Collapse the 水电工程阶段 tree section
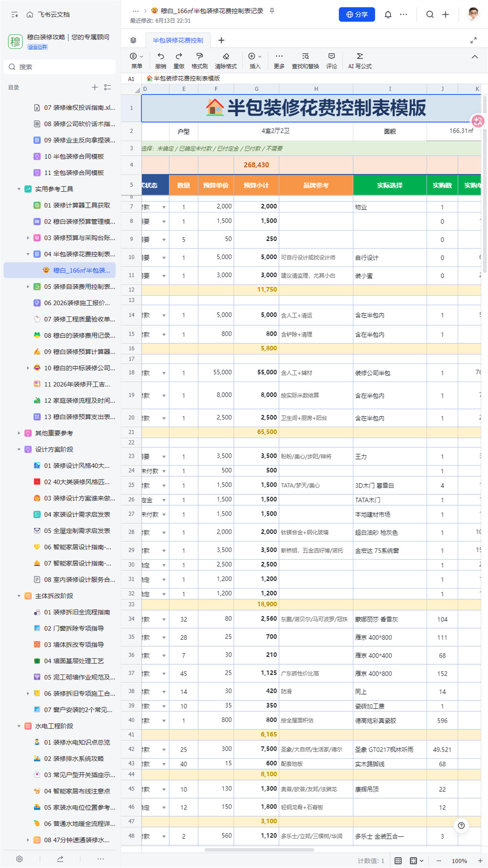 19,726
